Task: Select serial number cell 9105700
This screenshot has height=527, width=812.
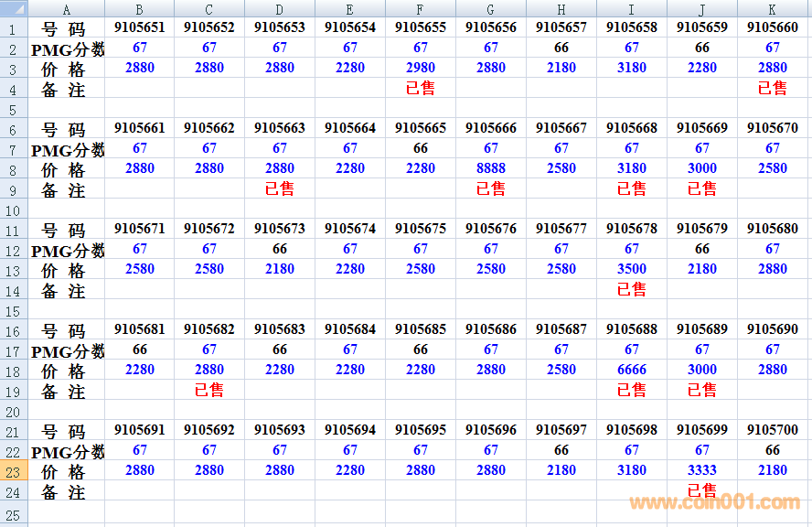Action: pos(773,430)
